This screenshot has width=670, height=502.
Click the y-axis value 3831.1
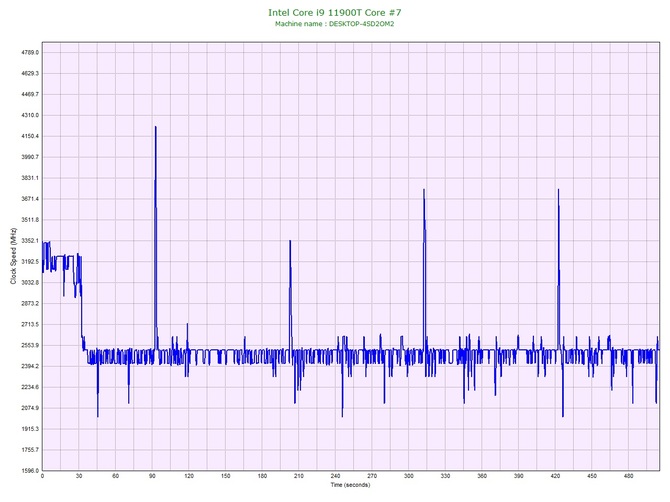(x=30, y=178)
